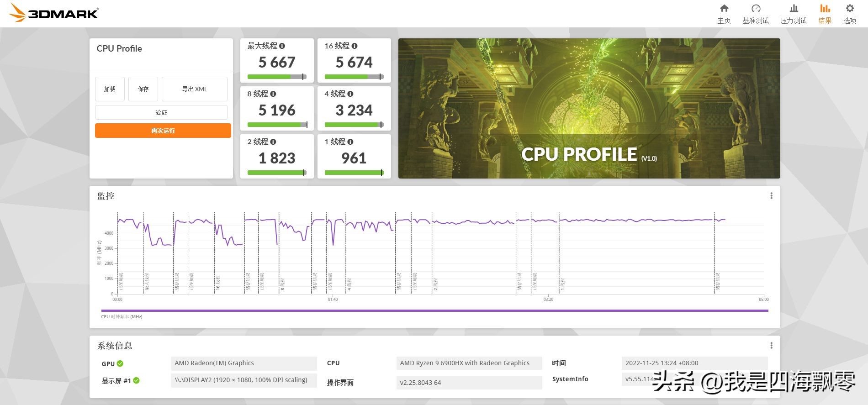This screenshot has width=868, height=405.
Task: Click the 验证 validate button
Action: click(x=161, y=112)
